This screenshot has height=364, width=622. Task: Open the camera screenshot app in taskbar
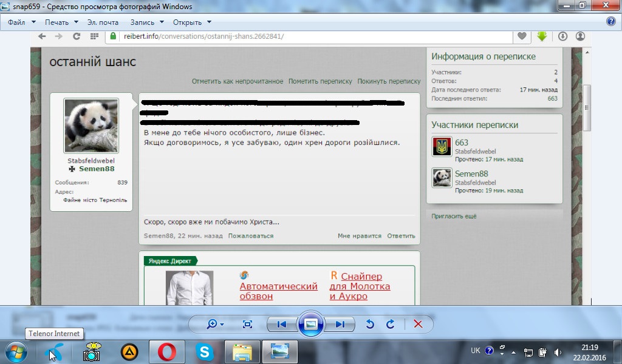tap(92, 352)
